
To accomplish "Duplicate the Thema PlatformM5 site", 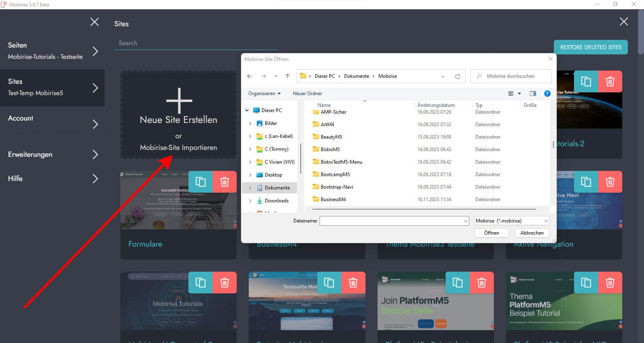I will (x=586, y=283).
